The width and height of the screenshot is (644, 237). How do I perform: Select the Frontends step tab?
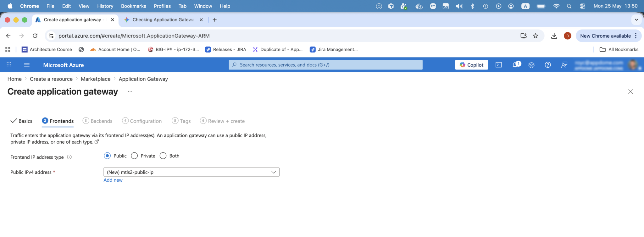(x=58, y=121)
